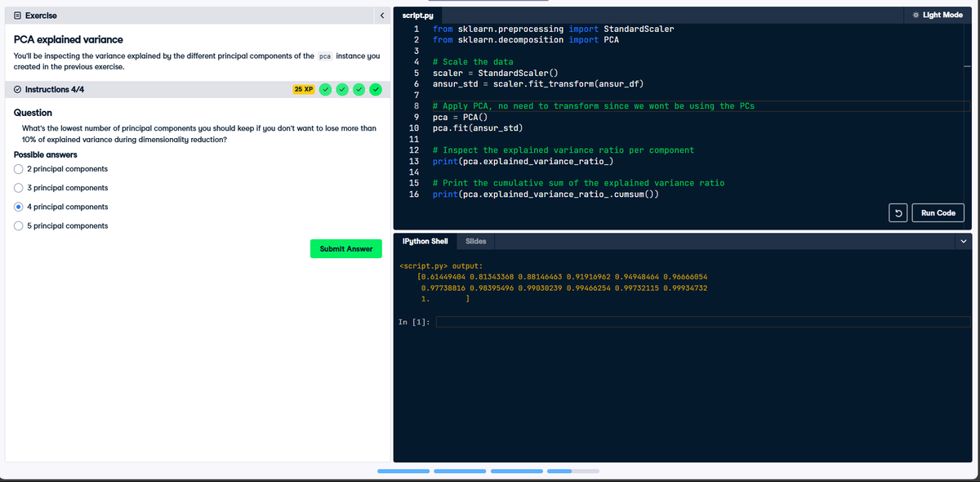Screen dimensions: 980x482
Task: Collapse the Exercise panel with the chevron
Action: tap(381, 16)
